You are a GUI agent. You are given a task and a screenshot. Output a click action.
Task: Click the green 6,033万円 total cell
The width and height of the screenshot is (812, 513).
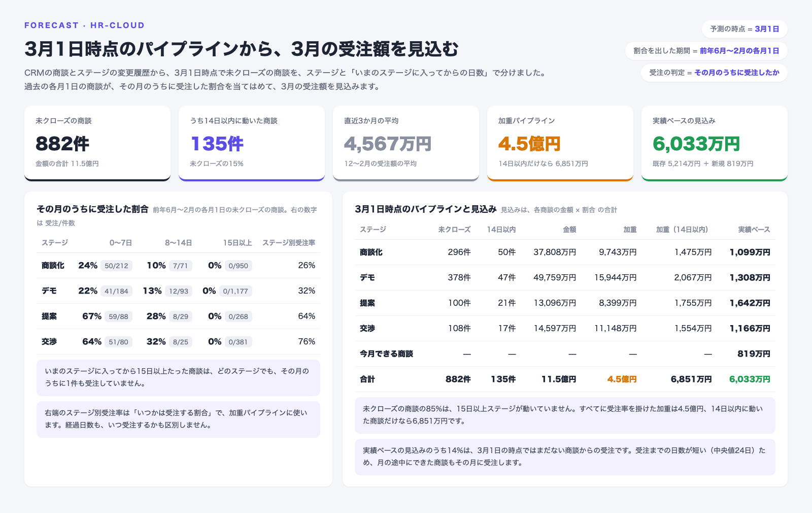point(750,379)
